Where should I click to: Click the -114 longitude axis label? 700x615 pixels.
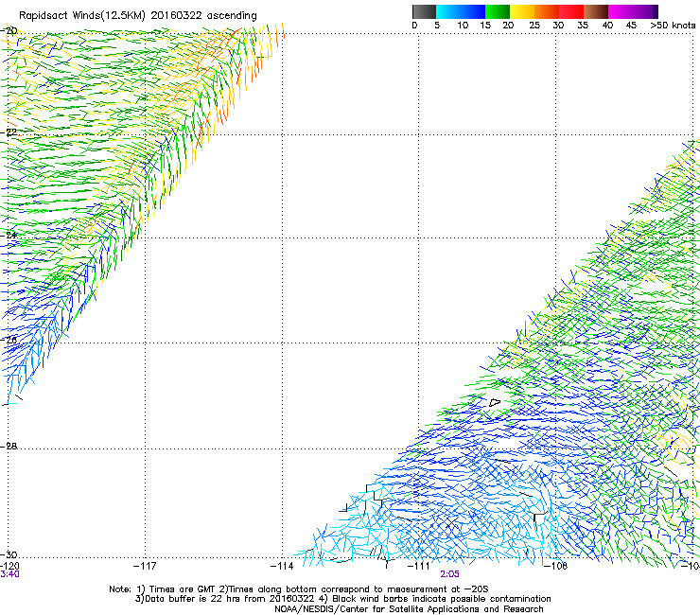pyautogui.click(x=282, y=566)
